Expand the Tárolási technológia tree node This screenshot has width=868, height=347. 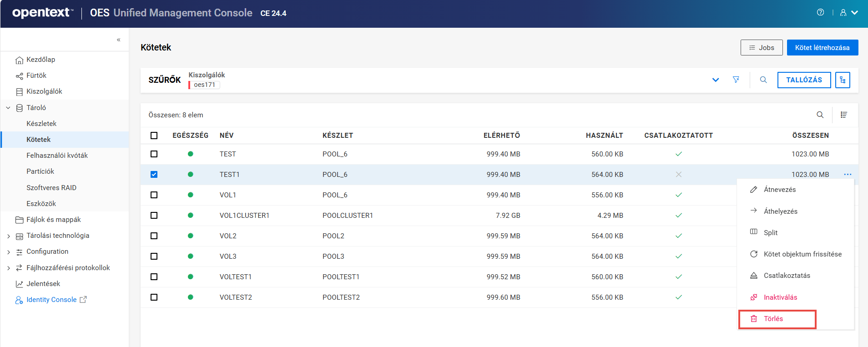[x=9, y=236]
